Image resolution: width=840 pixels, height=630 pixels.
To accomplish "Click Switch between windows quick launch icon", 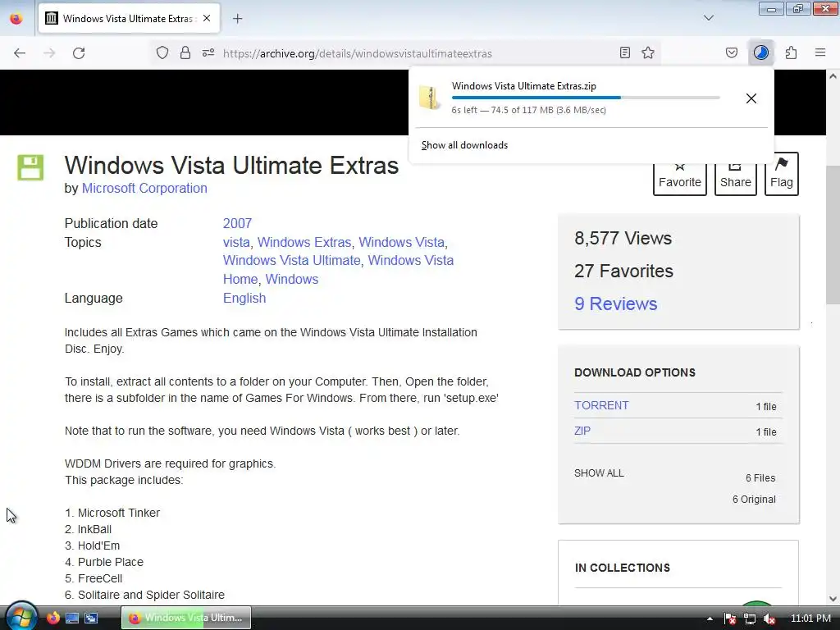I will pyautogui.click(x=91, y=619).
